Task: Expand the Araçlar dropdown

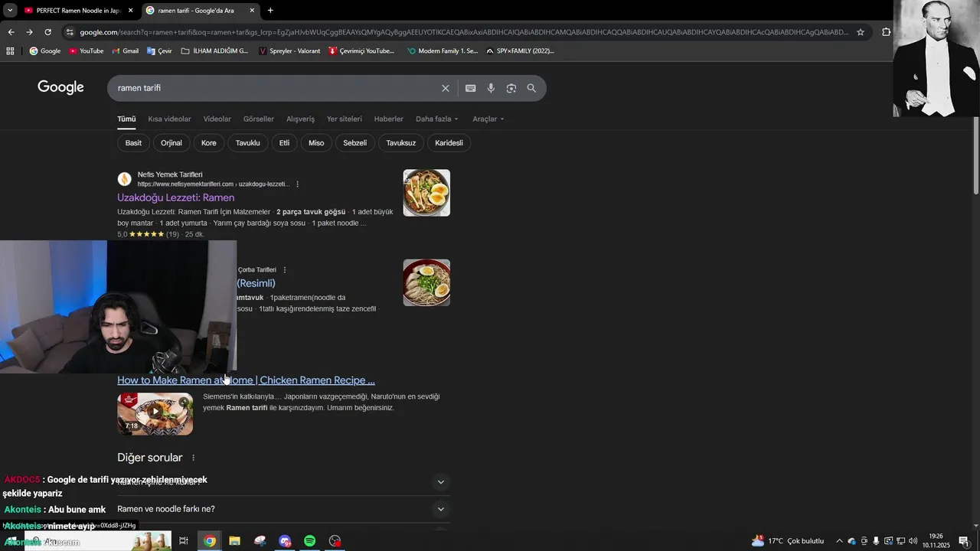Action: click(488, 119)
